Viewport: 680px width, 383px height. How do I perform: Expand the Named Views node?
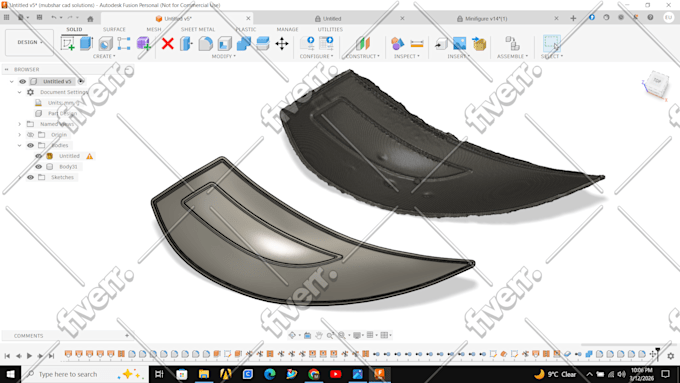point(20,124)
